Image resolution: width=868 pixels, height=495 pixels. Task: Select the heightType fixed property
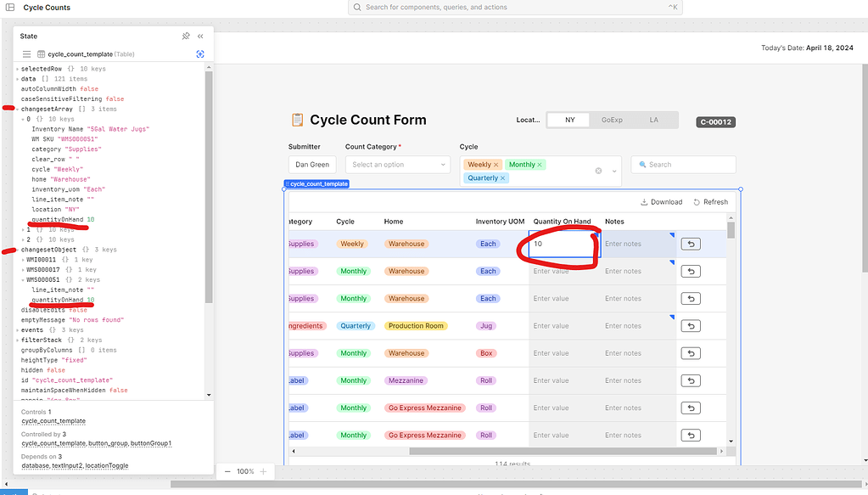(53, 361)
